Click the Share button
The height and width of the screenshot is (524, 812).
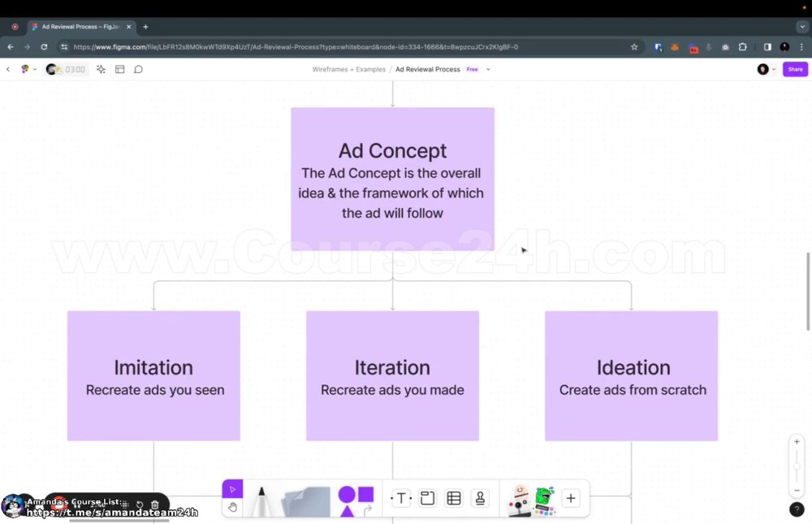[x=795, y=69]
